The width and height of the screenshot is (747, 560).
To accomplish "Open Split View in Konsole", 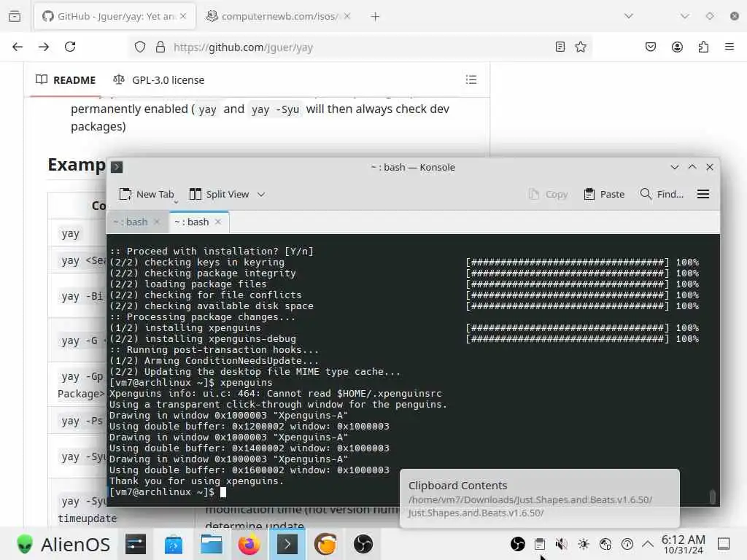I will click(219, 194).
